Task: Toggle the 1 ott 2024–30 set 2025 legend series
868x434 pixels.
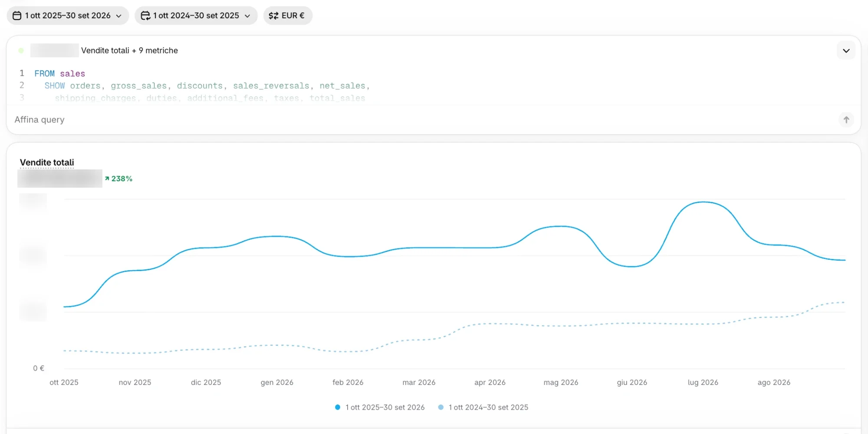Action: click(x=483, y=407)
